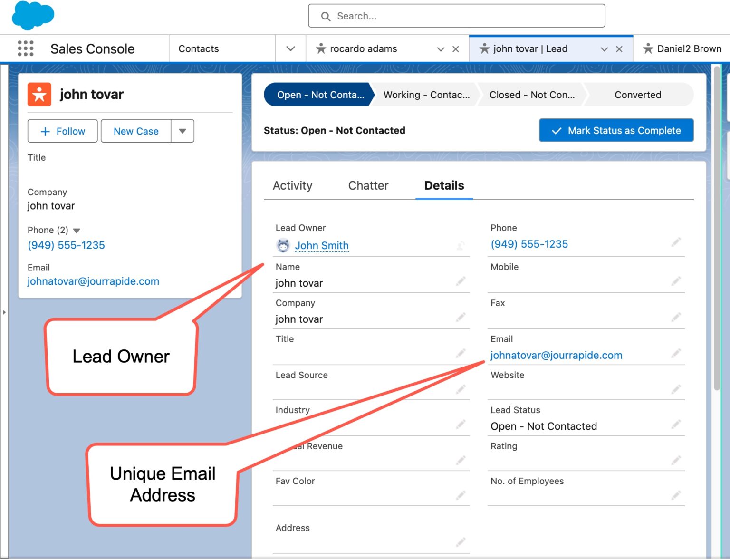Open the New Case dropdown arrow
The width and height of the screenshot is (730, 560).
[x=182, y=131]
